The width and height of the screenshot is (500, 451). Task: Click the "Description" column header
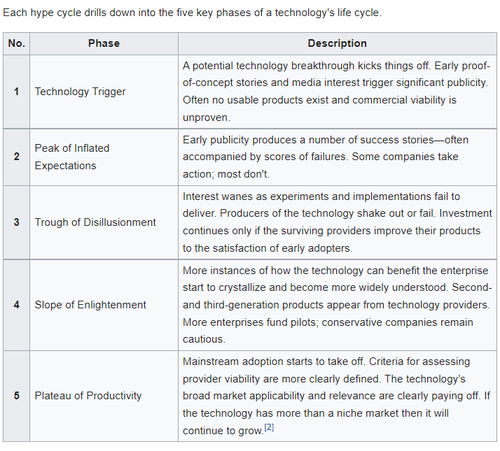pyautogui.click(x=337, y=43)
